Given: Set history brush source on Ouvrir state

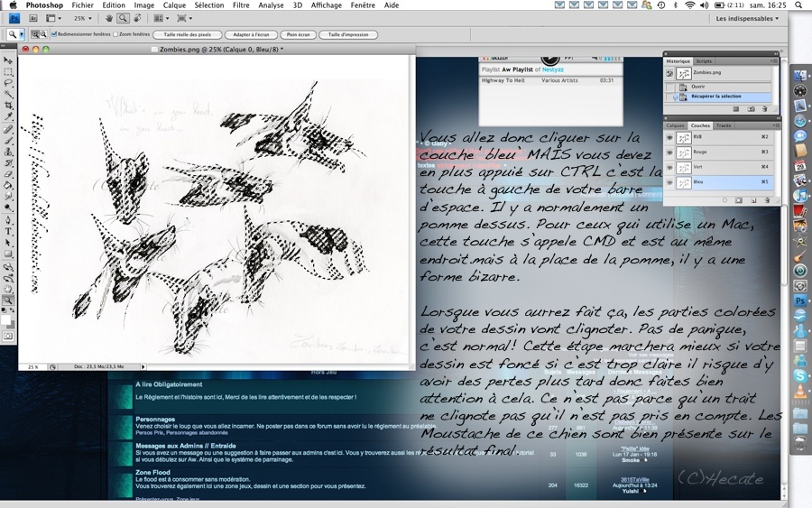Looking at the screenshot, I should coord(669,87).
